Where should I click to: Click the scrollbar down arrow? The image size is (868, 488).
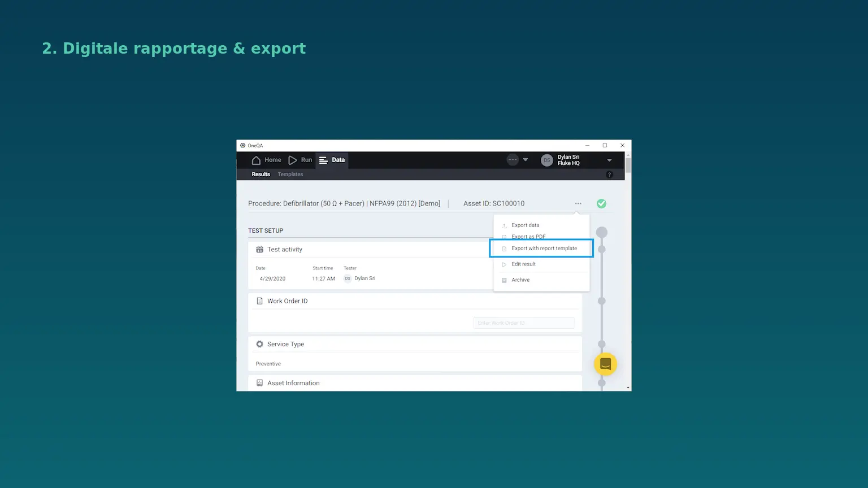(628, 387)
